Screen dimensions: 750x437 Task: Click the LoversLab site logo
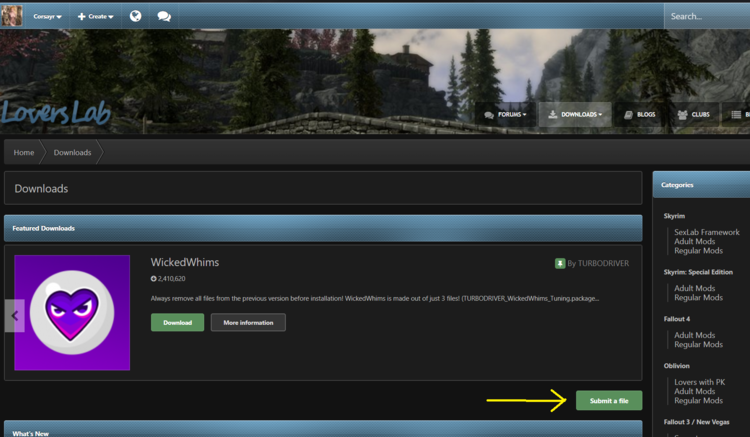[x=55, y=113]
